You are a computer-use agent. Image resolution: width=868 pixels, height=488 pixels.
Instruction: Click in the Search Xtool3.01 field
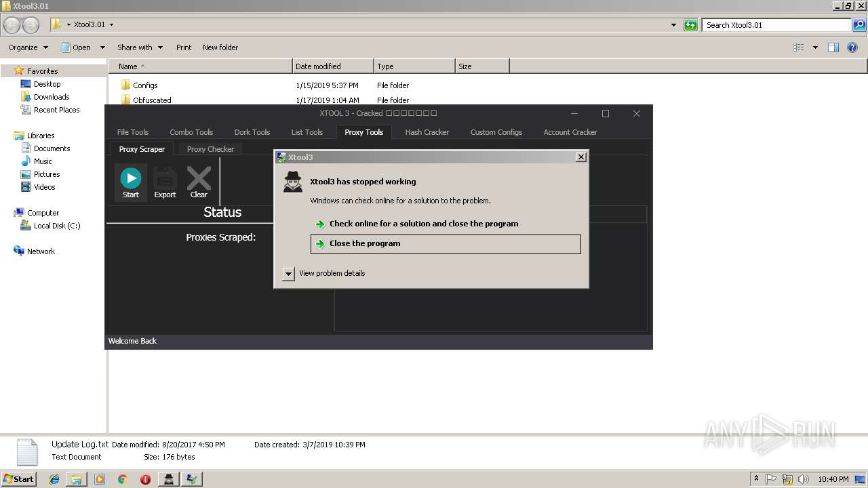(777, 25)
